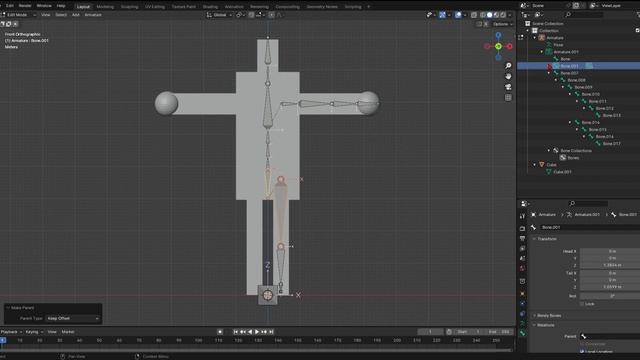The height and width of the screenshot is (360, 640).
Task: Open the Tool properties tab icon
Action: click(522, 216)
